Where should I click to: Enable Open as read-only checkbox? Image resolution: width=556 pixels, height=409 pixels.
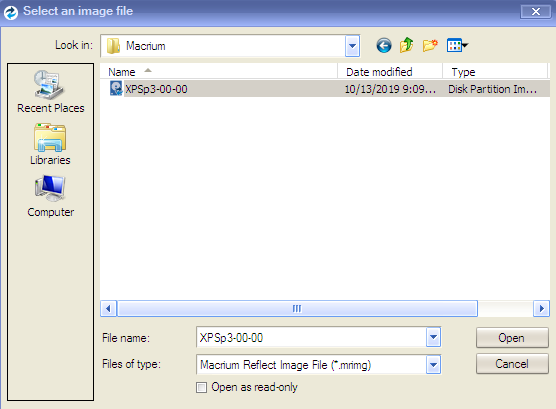coord(201,387)
